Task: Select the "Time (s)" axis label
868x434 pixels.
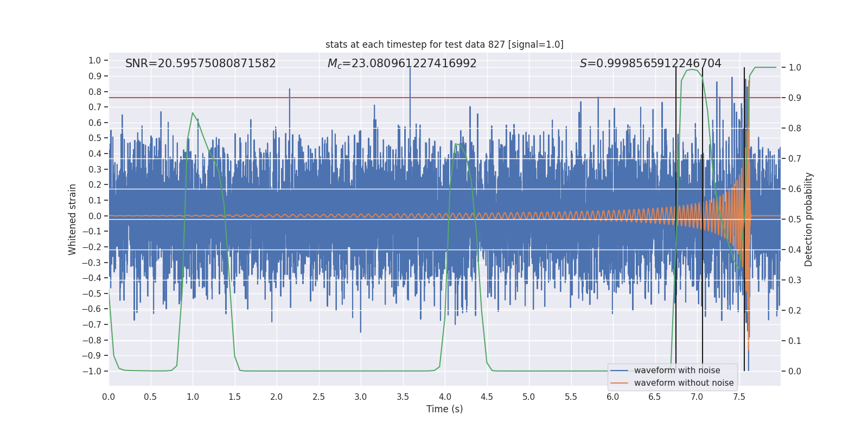Action: (444, 409)
